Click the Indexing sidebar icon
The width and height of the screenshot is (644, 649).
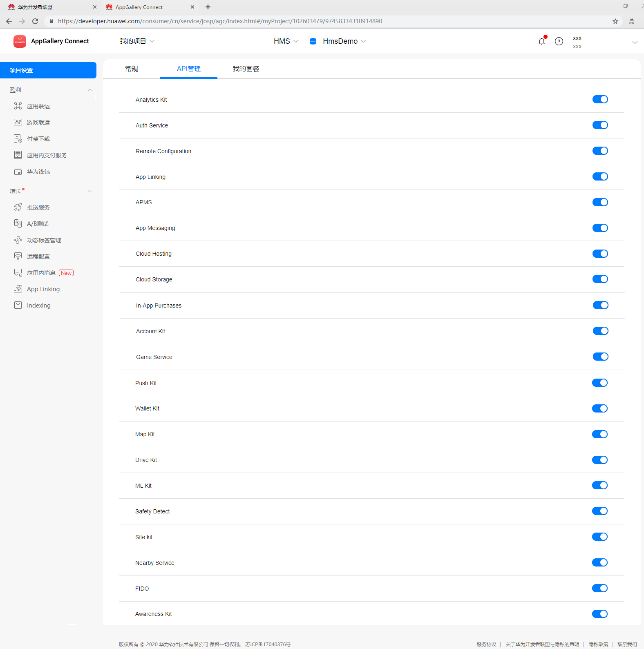[x=18, y=306]
